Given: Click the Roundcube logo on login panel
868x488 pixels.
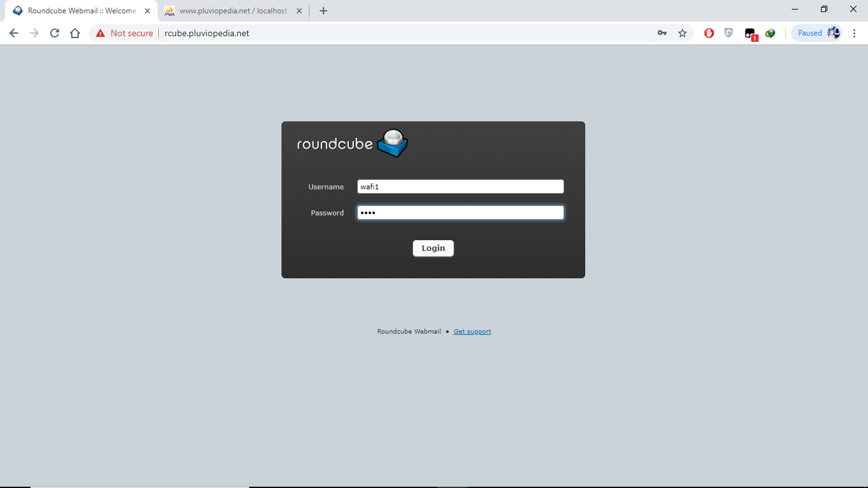Looking at the screenshot, I should click(351, 143).
